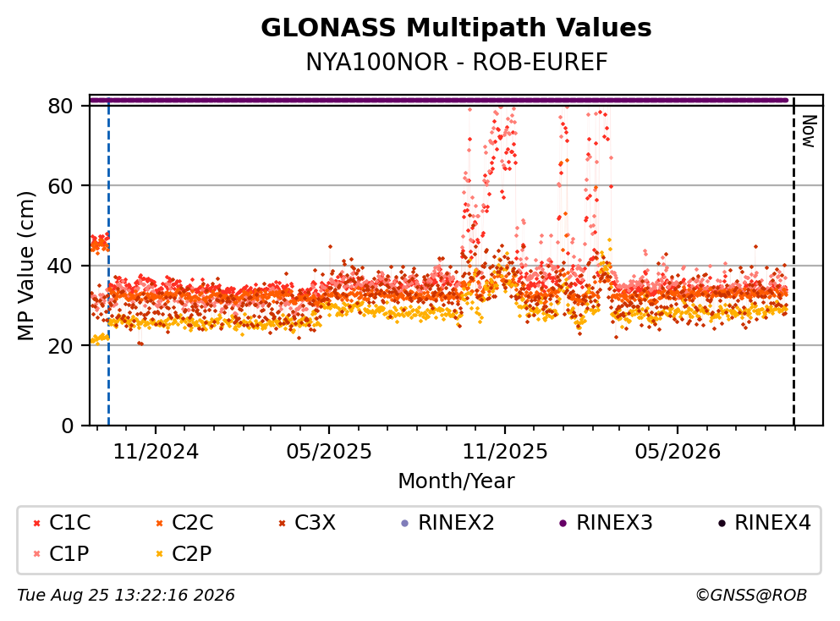Image resolution: width=840 pixels, height=621 pixels.
Task: Click the RINEX3 legend dot
Action: [563, 524]
